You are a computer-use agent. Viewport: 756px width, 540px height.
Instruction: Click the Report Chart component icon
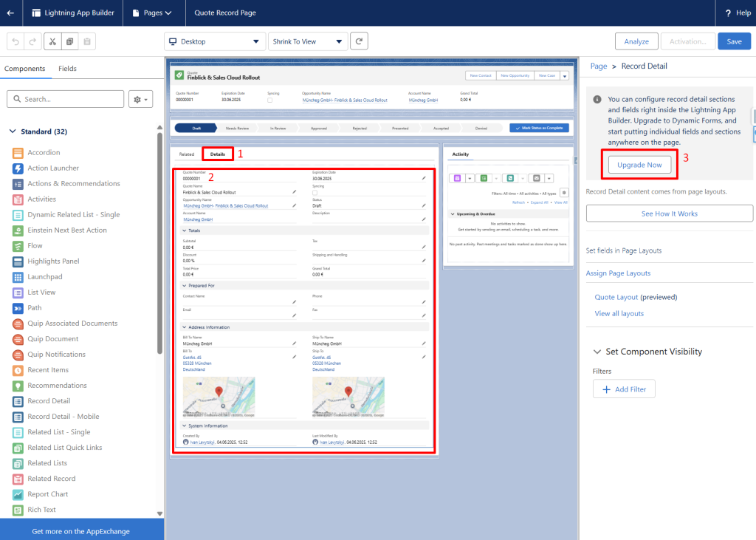[x=18, y=494]
